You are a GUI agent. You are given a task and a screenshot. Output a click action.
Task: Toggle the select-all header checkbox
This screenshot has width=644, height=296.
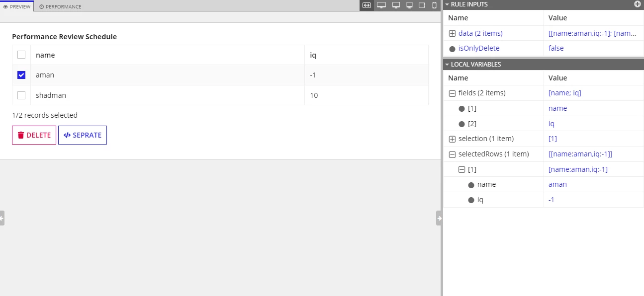tap(21, 55)
